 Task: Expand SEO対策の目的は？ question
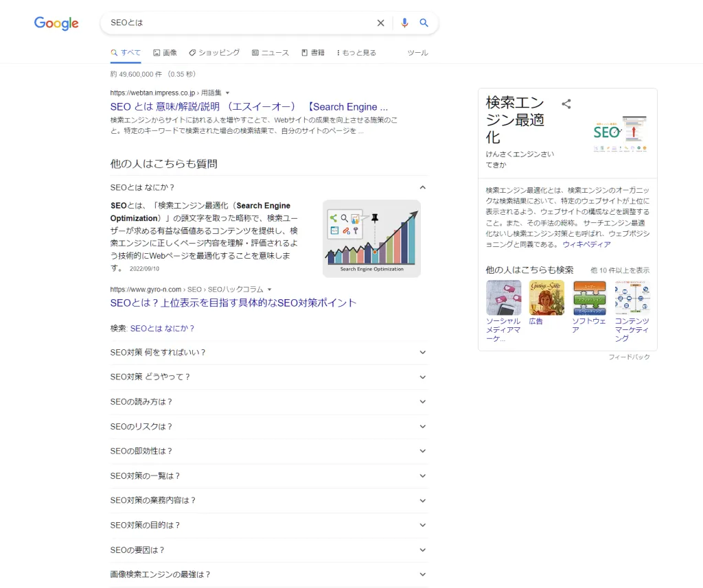coord(269,525)
